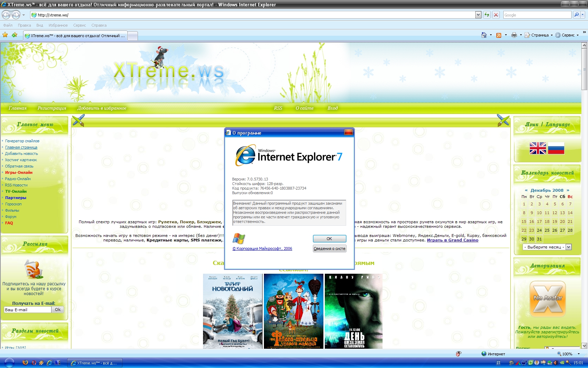Click the volume speaker tray icon
The image size is (588, 368).
(x=555, y=363)
